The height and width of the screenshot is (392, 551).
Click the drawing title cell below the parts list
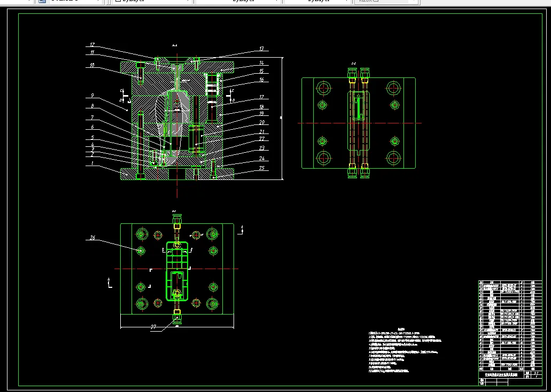coord(501,375)
